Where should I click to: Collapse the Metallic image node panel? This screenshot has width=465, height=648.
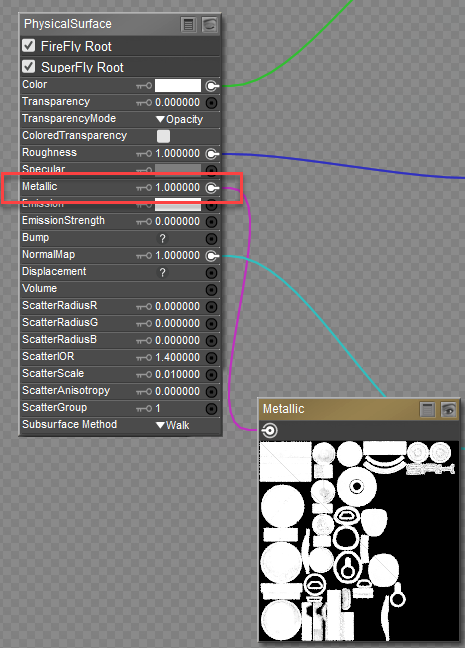tap(427, 410)
